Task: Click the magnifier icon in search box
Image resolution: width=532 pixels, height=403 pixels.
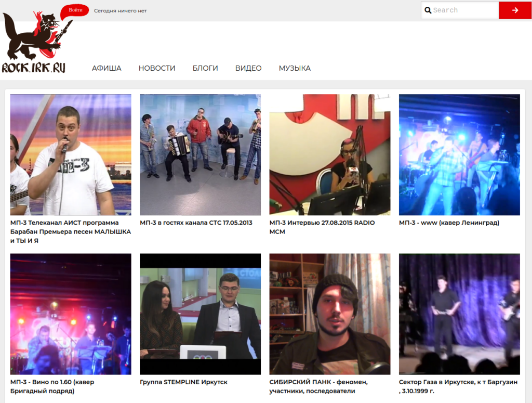Action: 428,10
